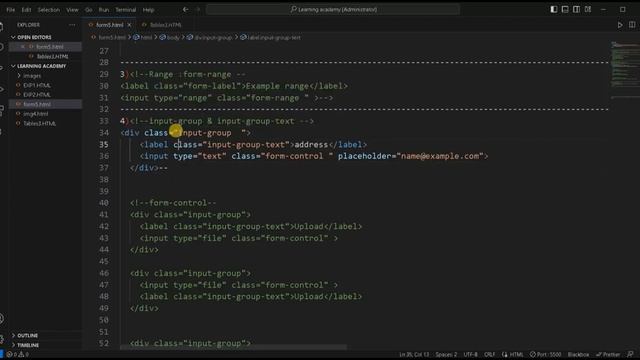The width and height of the screenshot is (640, 360).
Task: Open the Go menu
Action: [89, 9]
